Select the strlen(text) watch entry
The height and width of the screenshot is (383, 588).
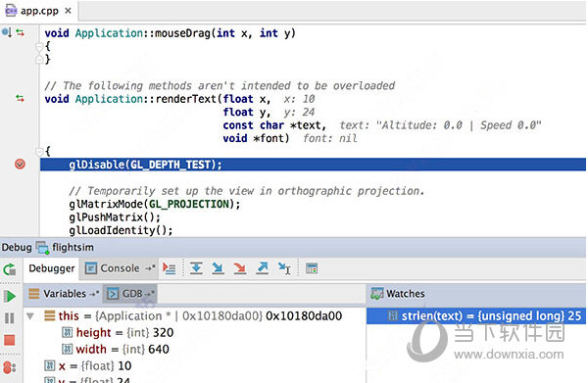pos(476,316)
